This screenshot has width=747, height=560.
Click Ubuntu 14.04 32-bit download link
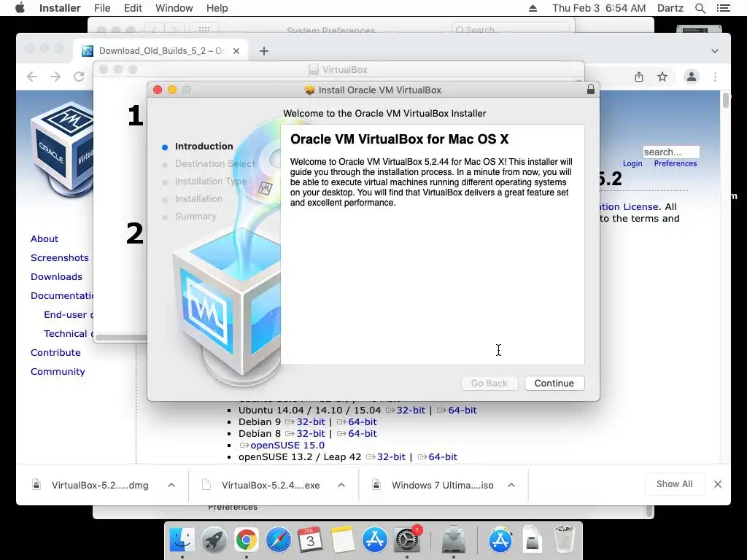(411, 410)
